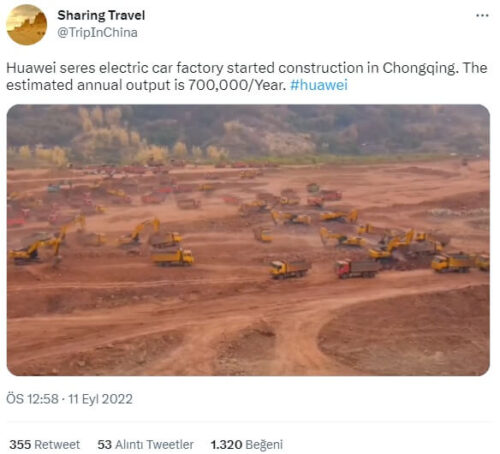Click the tree-covered hillside in the photo
The height and width of the screenshot is (454, 500).
248,131
